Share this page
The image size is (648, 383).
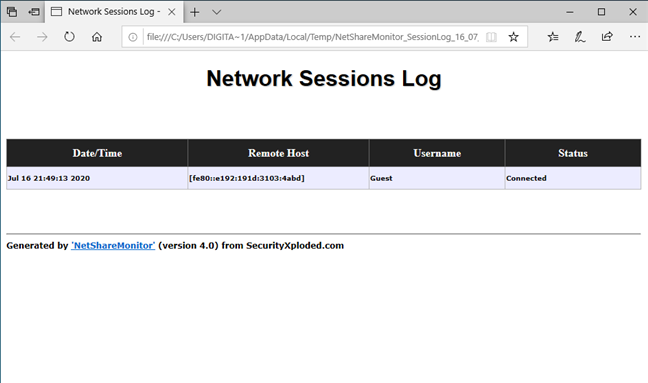coord(607,37)
